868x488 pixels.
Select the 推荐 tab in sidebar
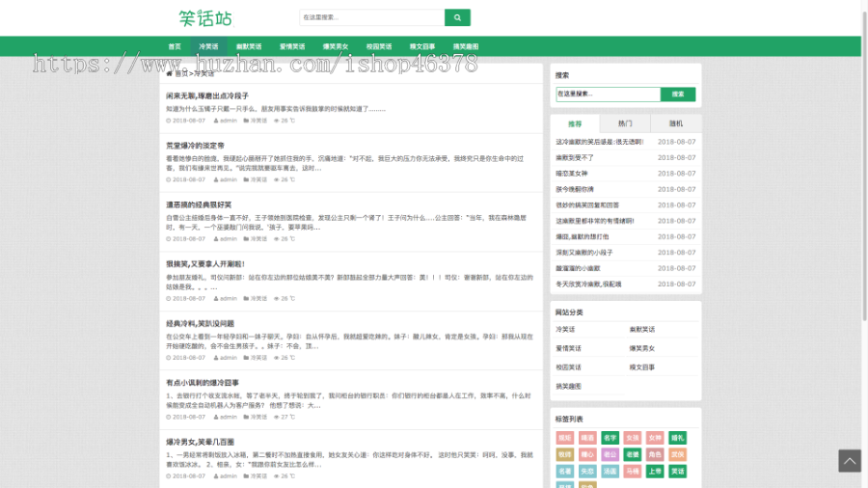coord(575,124)
